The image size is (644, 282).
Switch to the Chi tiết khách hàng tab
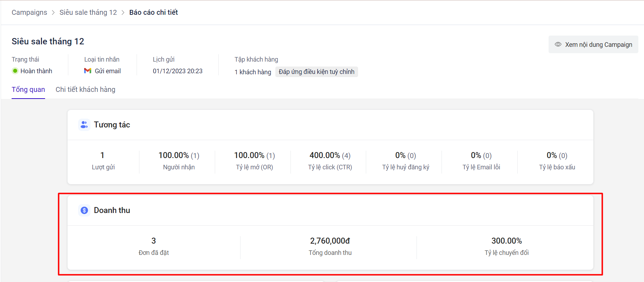pos(85,89)
